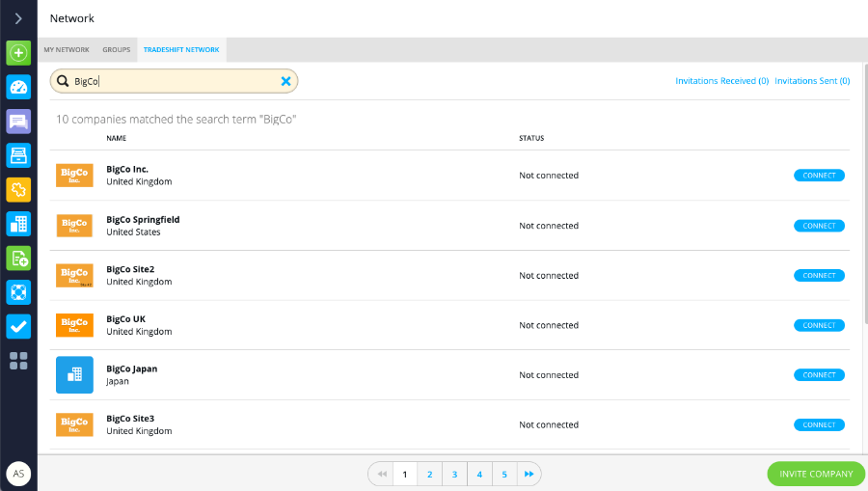
Task: Click the search magnifier icon
Action: pos(63,81)
